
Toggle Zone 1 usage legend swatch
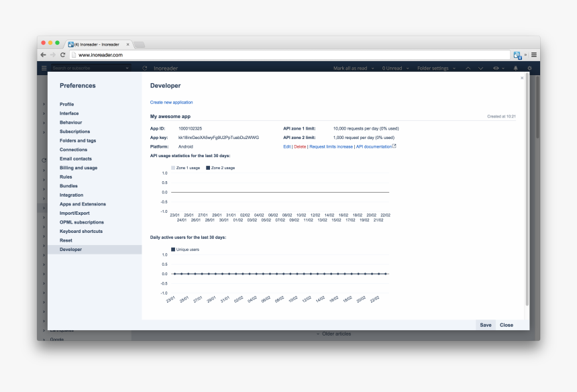(173, 168)
